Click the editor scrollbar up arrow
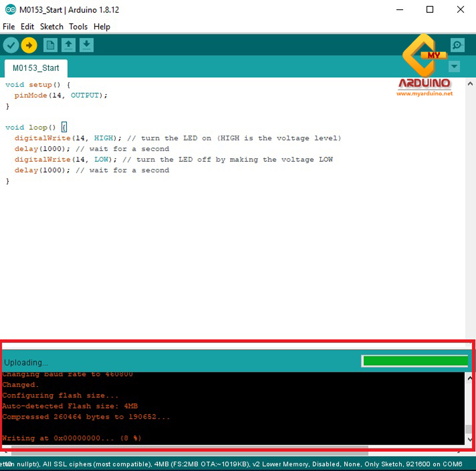The height and width of the screenshot is (471, 476). [x=470, y=83]
